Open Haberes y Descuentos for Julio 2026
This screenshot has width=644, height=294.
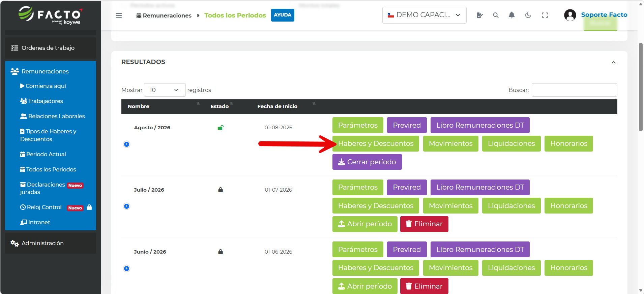(x=376, y=206)
